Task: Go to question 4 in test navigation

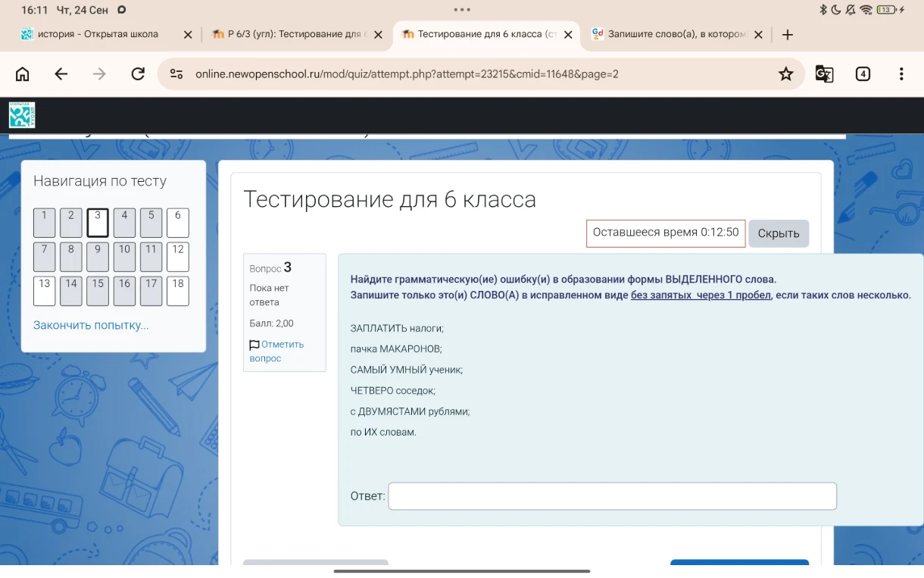Action: pyautogui.click(x=124, y=223)
